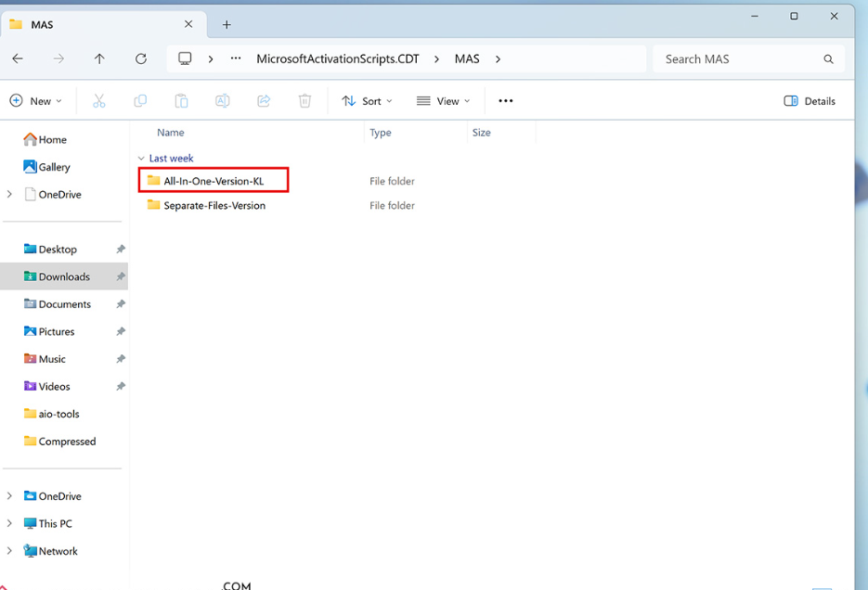Collapse the Last week group
Screen dimensions: 868x590
click(141, 159)
